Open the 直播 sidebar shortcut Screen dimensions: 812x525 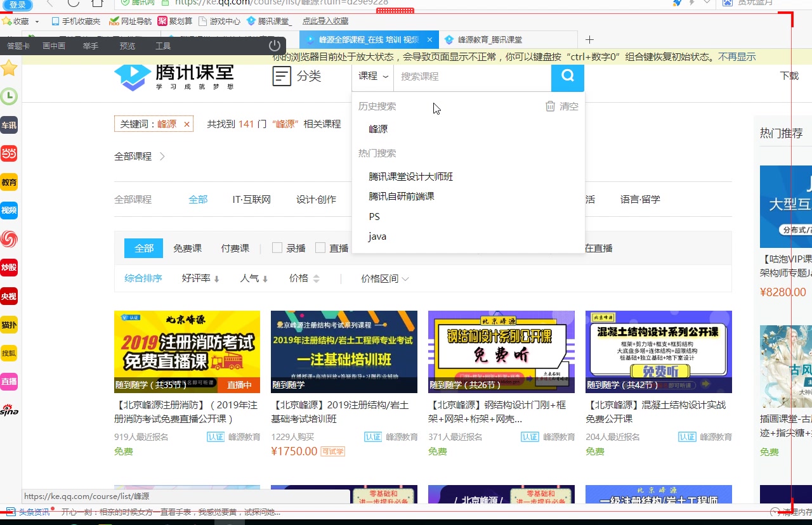9,382
